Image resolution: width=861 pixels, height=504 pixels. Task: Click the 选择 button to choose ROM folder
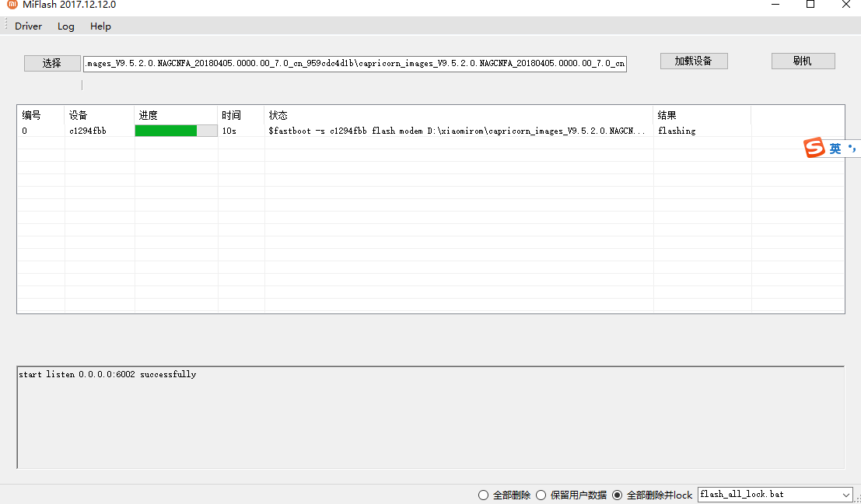click(52, 63)
